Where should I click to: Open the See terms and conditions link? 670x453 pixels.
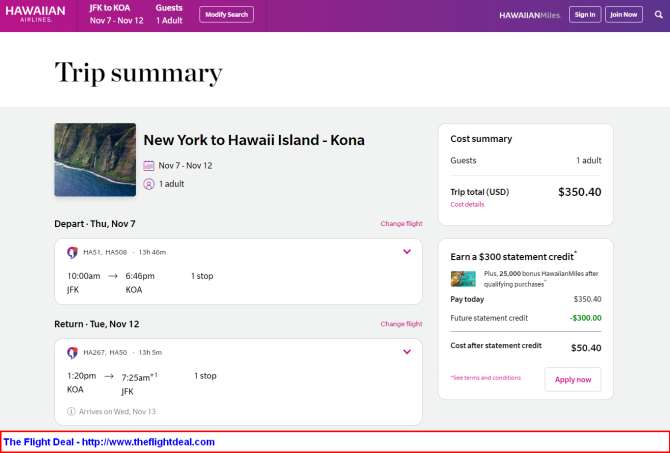[x=486, y=378]
